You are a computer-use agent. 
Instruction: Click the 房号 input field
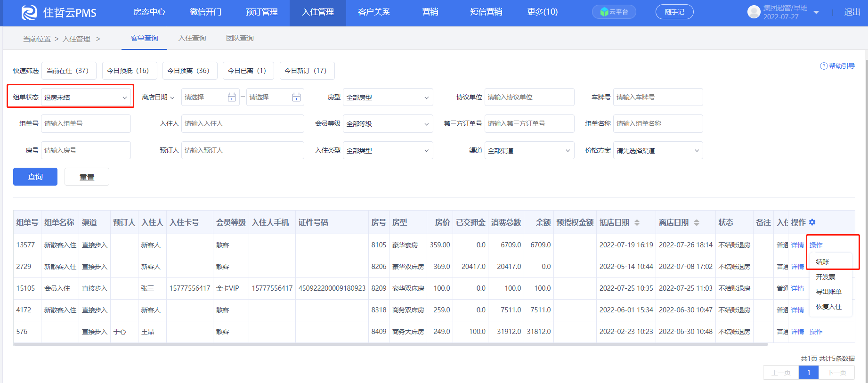[x=86, y=150]
